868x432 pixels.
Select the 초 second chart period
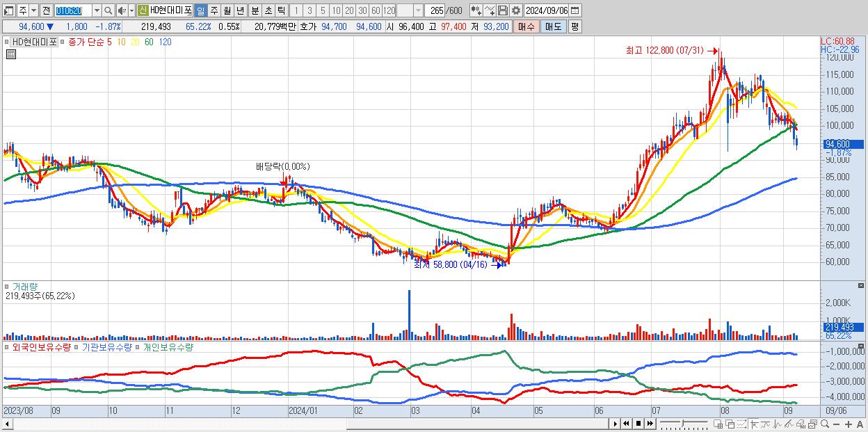click(268, 10)
